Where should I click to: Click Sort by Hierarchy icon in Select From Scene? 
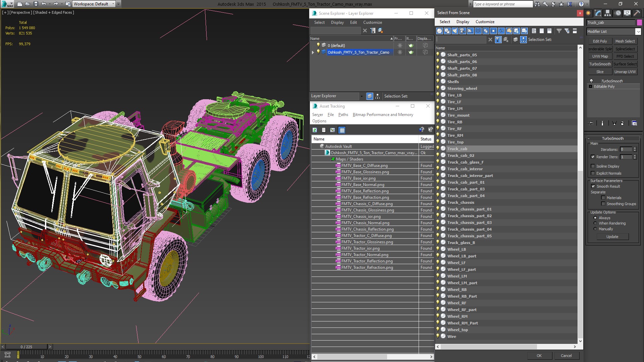coord(523,40)
